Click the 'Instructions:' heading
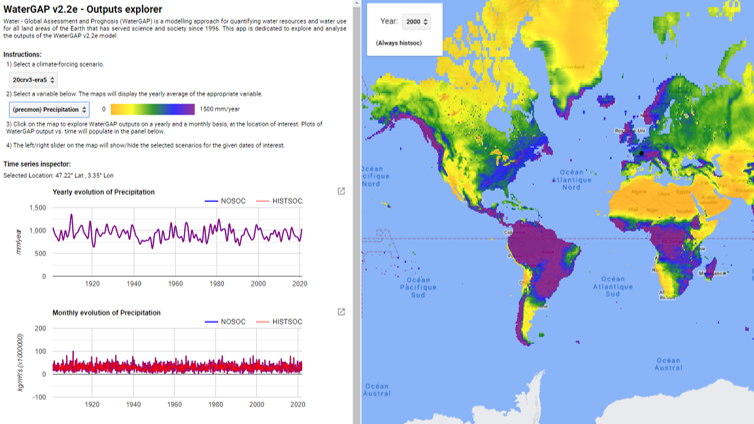 (x=22, y=54)
